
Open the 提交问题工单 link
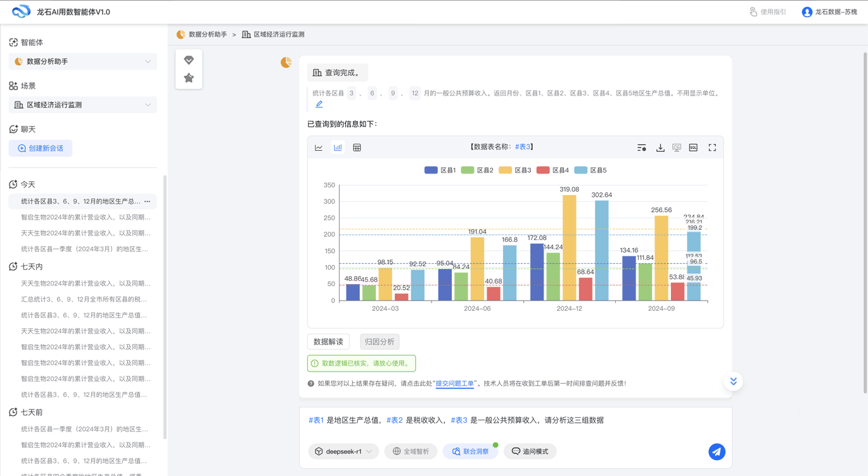click(x=455, y=384)
